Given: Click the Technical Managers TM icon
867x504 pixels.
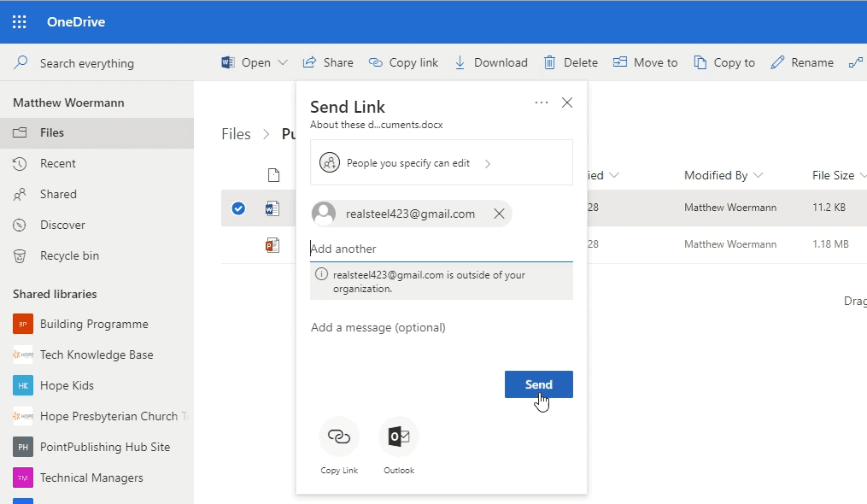Looking at the screenshot, I should pyautogui.click(x=23, y=478).
